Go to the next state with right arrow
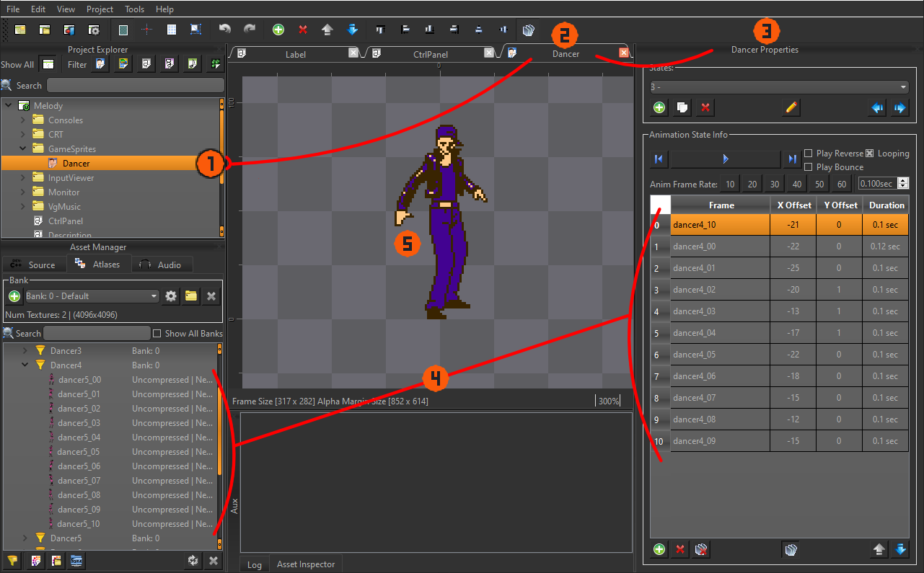 900,108
